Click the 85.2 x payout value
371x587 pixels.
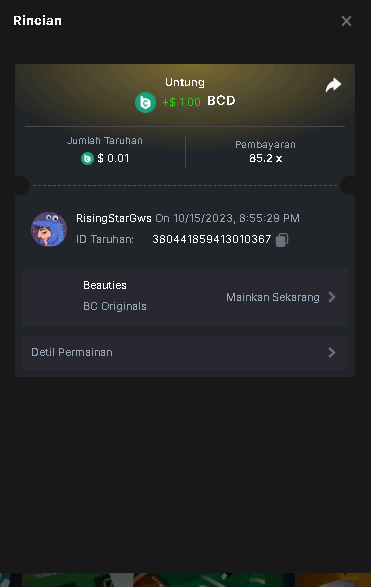[x=265, y=158]
